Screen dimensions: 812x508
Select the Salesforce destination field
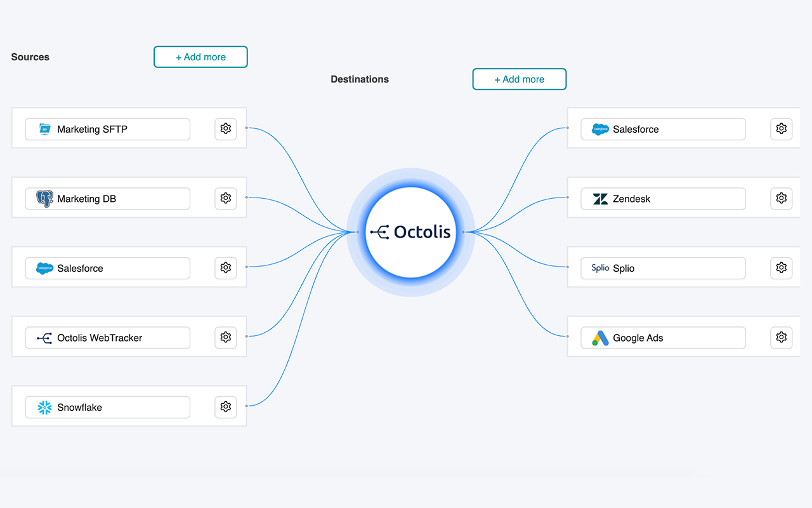664,129
